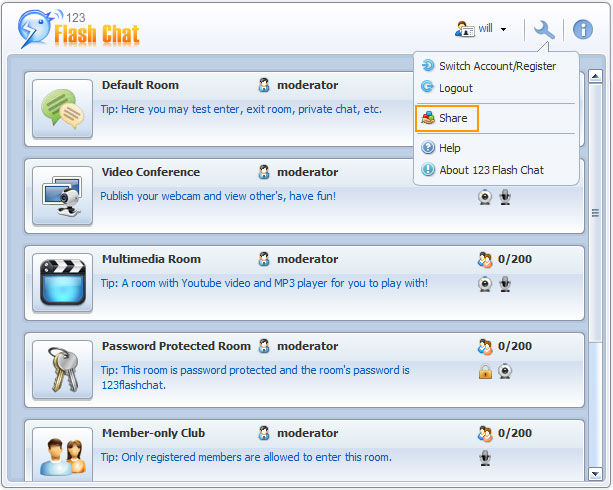The image size is (613, 490).
Task: Click the scrollbar up arrow
Action: (595, 76)
